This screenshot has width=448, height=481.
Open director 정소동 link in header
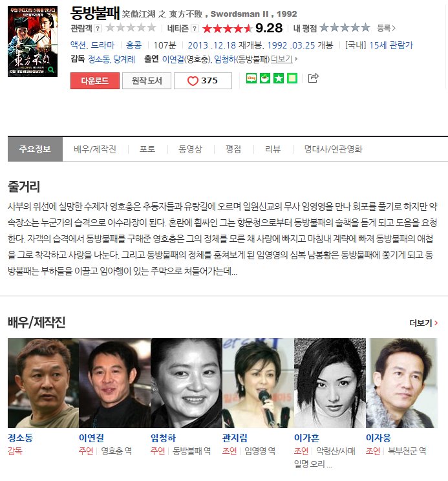click(x=99, y=59)
